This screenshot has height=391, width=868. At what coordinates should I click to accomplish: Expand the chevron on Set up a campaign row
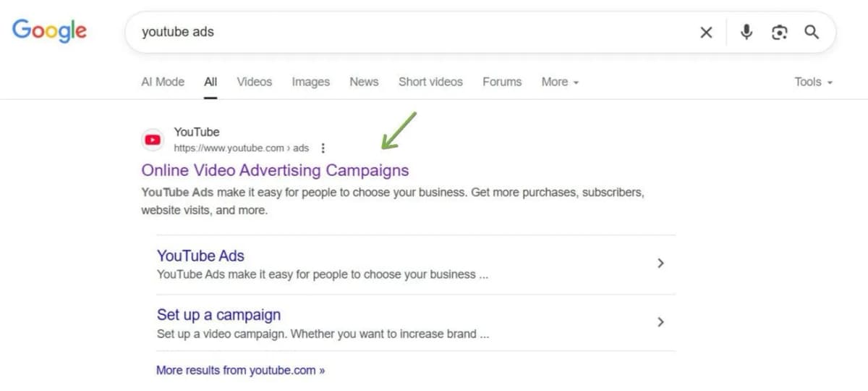point(660,322)
